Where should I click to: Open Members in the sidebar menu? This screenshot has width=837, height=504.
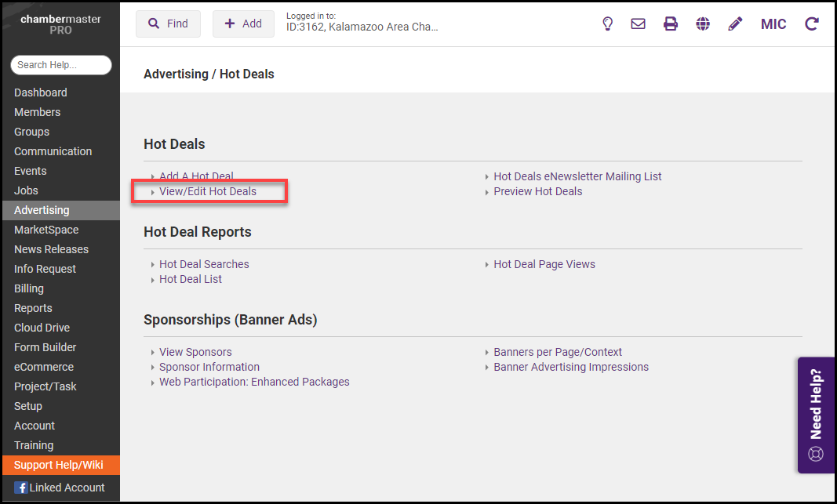(x=37, y=112)
